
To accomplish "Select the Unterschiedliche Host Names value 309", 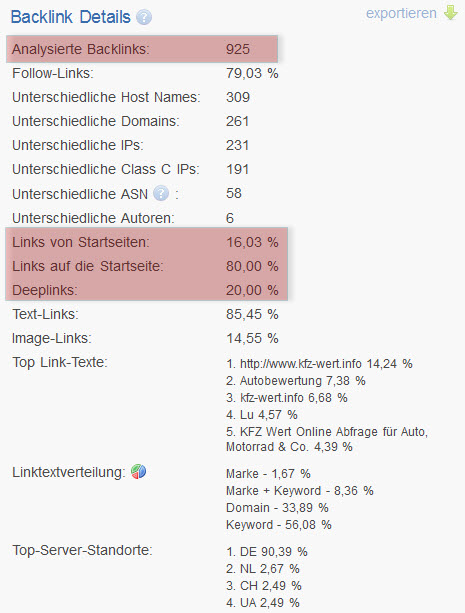I will pyautogui.click(x=238, y=97).
